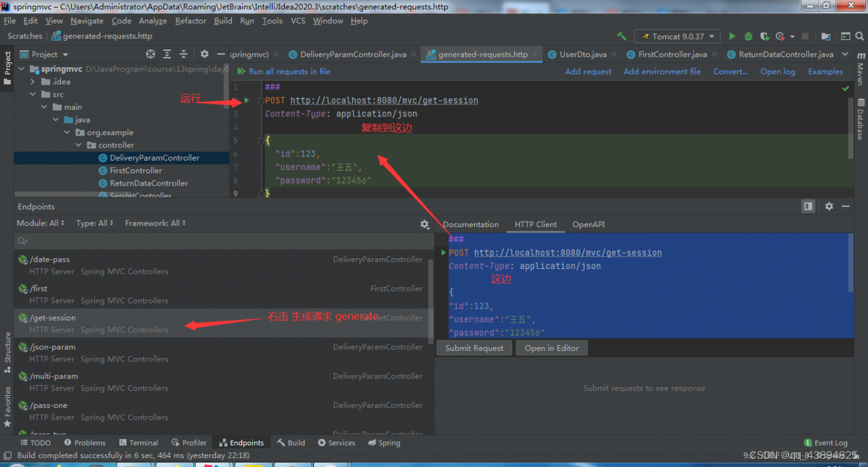Image resolution: width=868 pixels, height=467 pixels.
Task: Start debugging with the bug icon
Action: (x=748, y=36)
